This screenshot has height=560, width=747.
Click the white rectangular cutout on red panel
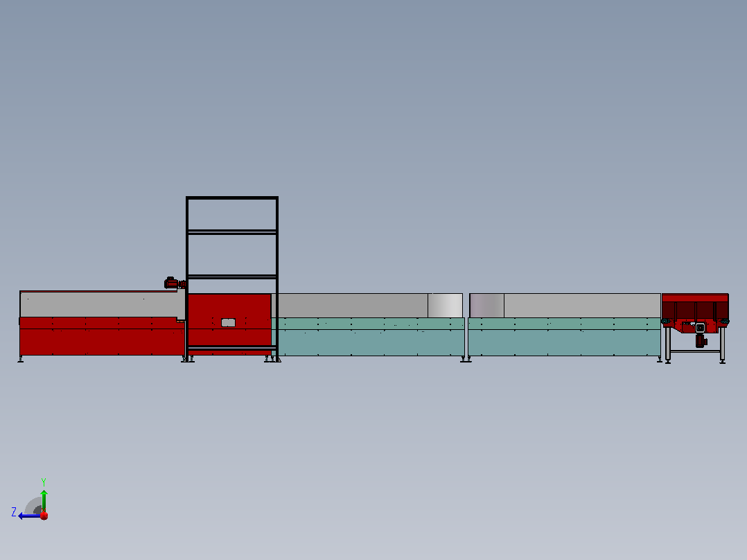228,323
